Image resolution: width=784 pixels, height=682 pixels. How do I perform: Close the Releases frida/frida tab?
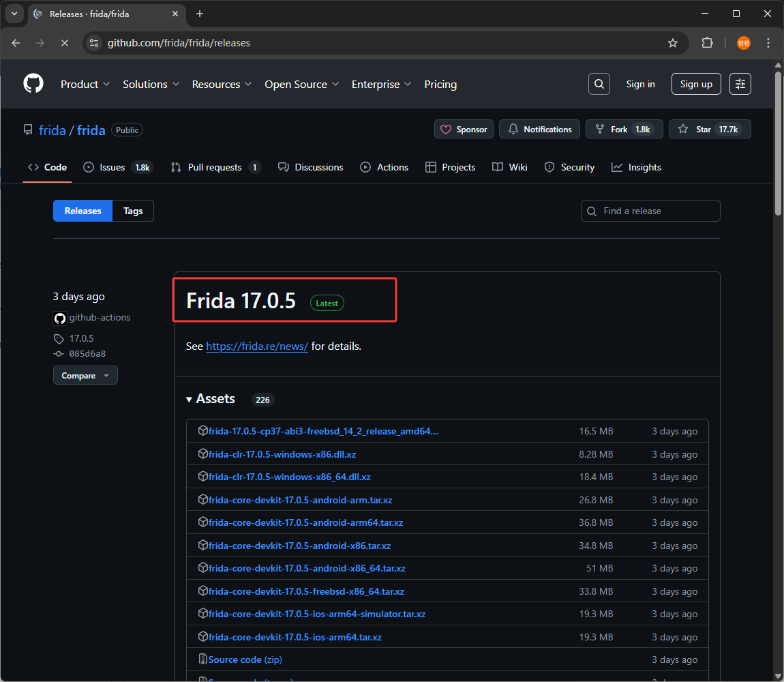[x=175, y=14]
